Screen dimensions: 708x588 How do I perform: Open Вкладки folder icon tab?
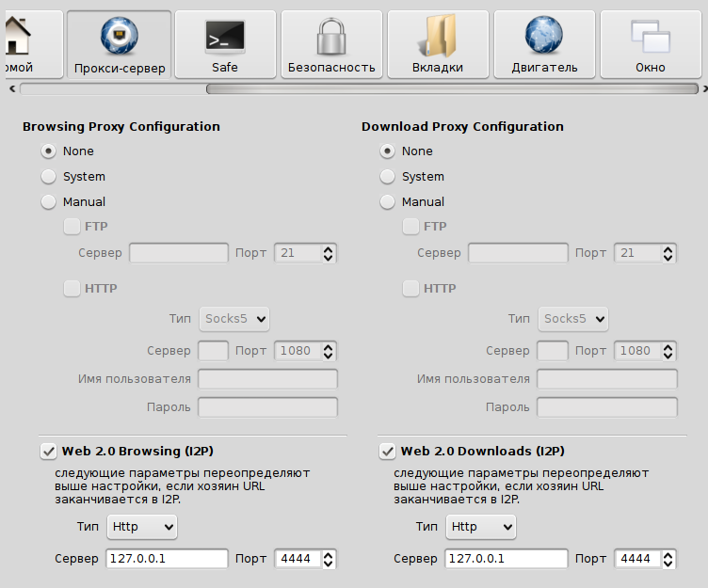click(x=438, y=44)
